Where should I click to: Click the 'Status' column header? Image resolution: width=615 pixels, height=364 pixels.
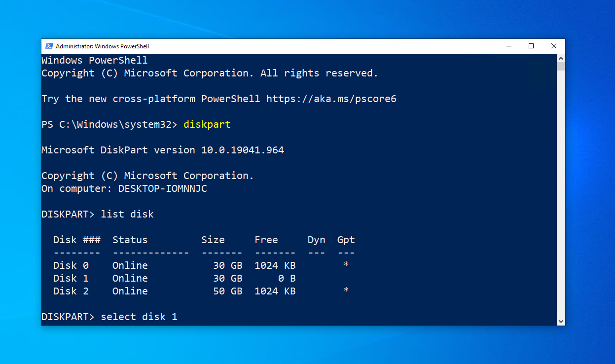pos(130,240)
